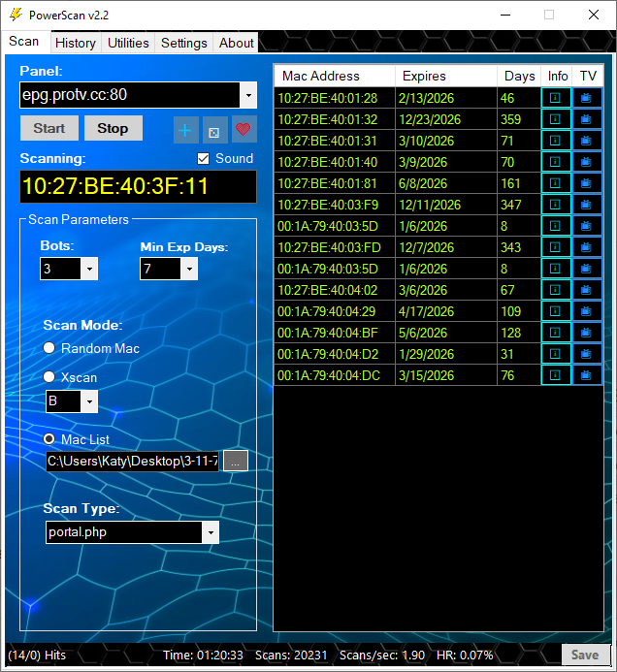Open Info for MAC 10:27:BE:40:03:F9
The image size is (617, 672).
(556, 205)
